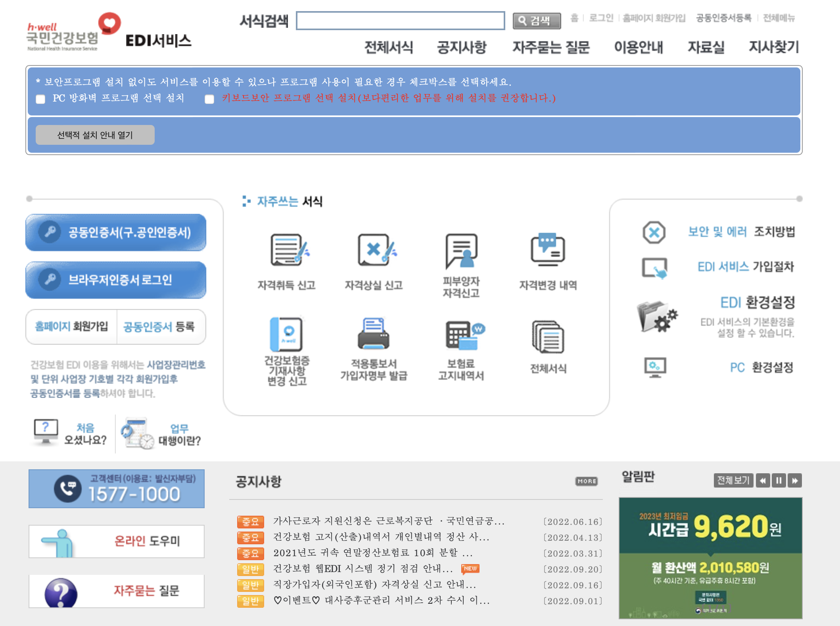840x626 pixels.
Task: Pause the 알림판 banner rotation
Action: click(x=779, y=480)
